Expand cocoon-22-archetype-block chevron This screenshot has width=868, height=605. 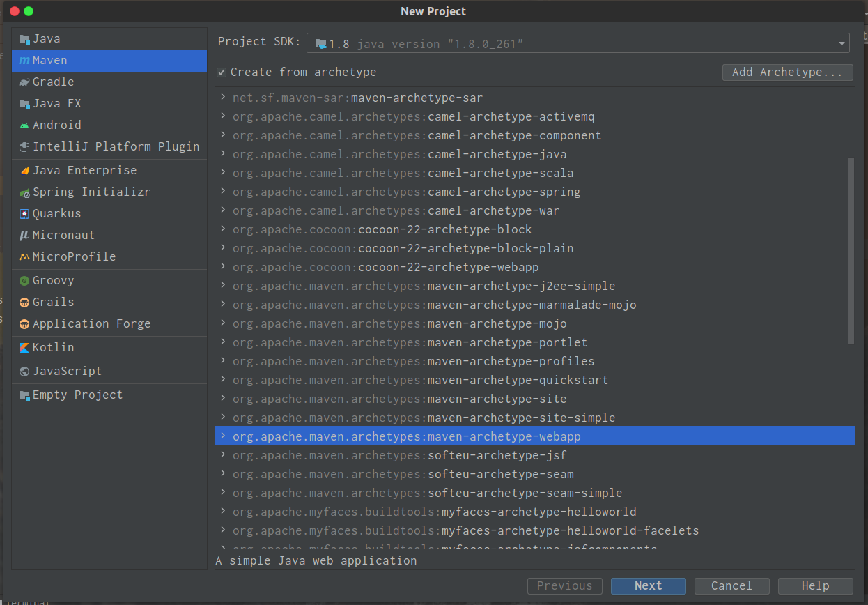point(223,229)
